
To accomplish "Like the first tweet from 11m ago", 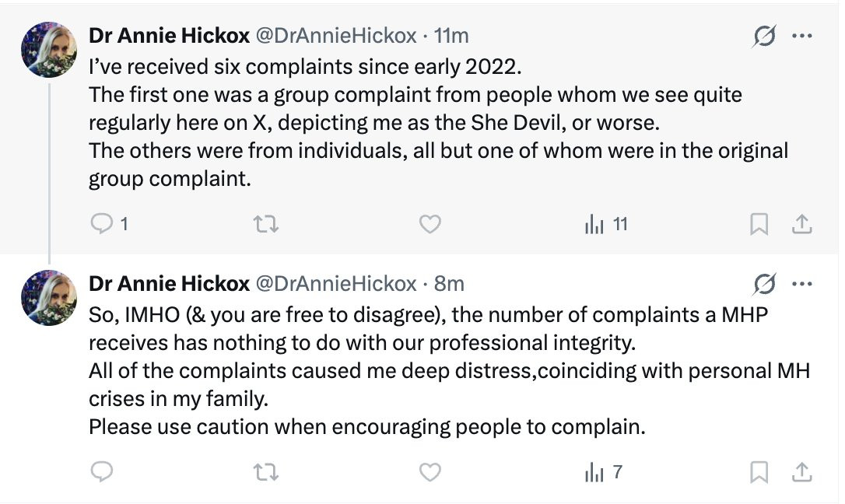I will pyautogui.click(x=430, y=223).
